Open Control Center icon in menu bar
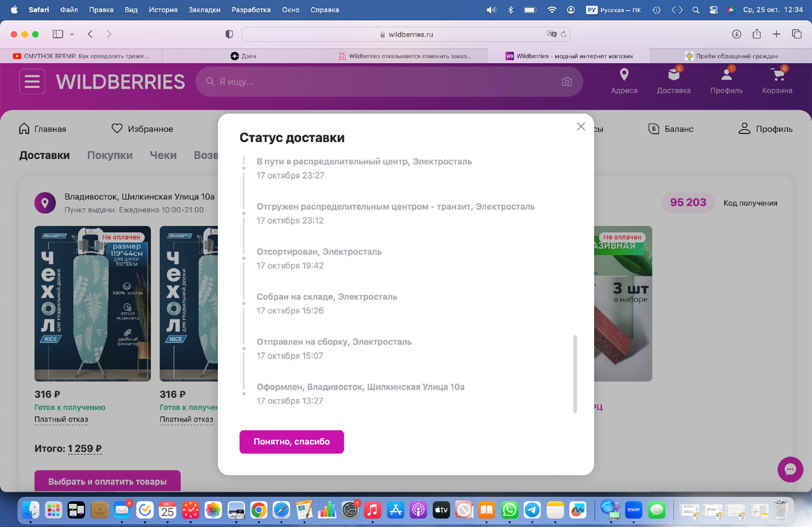The image size is (812, 527). coord(714,10)
